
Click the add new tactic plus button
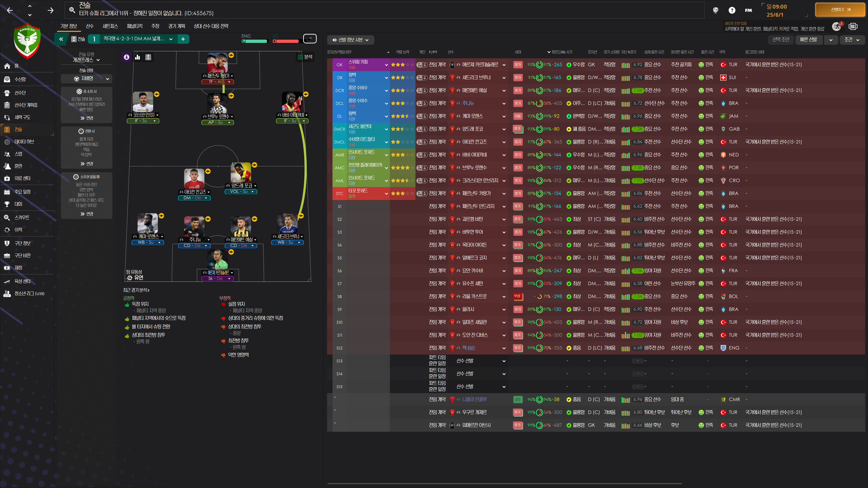pyautogui.click(x=183, y=39)
